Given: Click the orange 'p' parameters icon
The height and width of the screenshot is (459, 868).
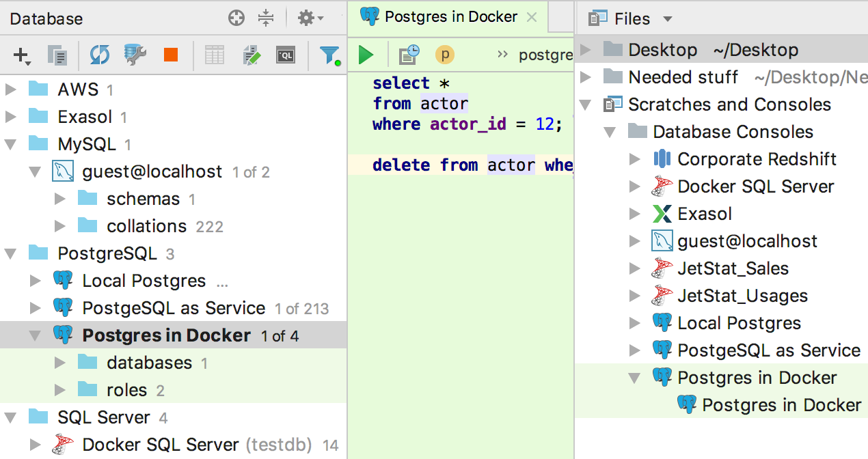Looking at the screenshot, I should 445,55.
